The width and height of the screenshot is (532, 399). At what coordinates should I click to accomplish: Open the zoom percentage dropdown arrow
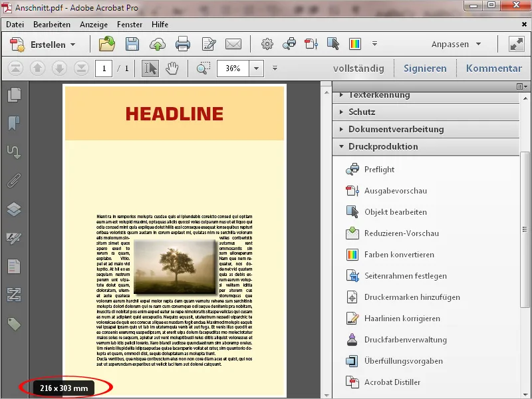point(257,68)
